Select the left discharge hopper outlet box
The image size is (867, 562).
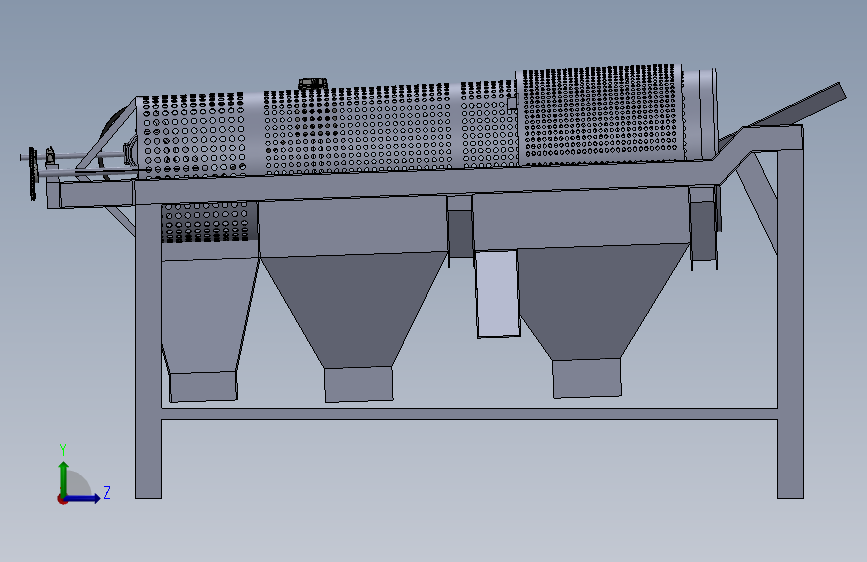203,386
